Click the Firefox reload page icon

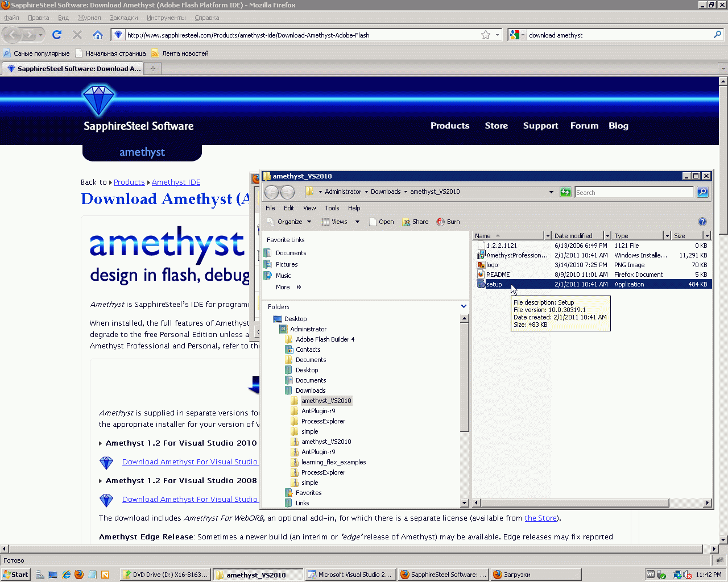[57, 35]
